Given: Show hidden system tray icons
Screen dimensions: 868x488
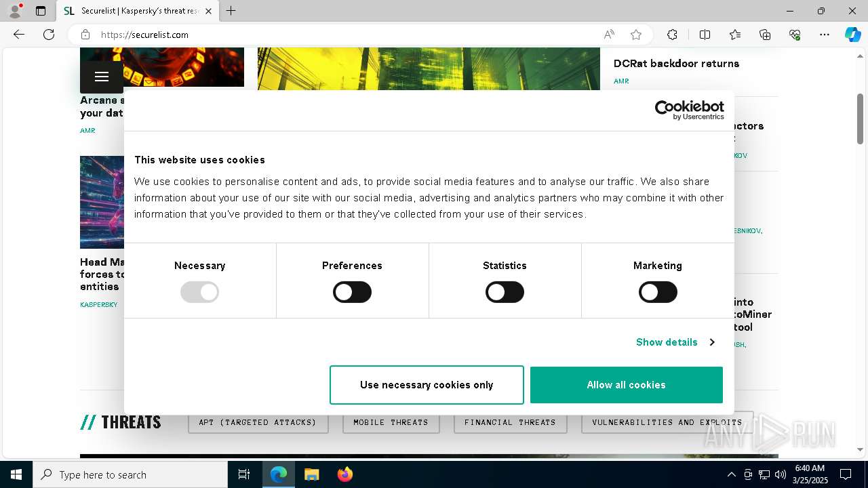Looking at the screenshot, I should (731, 474).
